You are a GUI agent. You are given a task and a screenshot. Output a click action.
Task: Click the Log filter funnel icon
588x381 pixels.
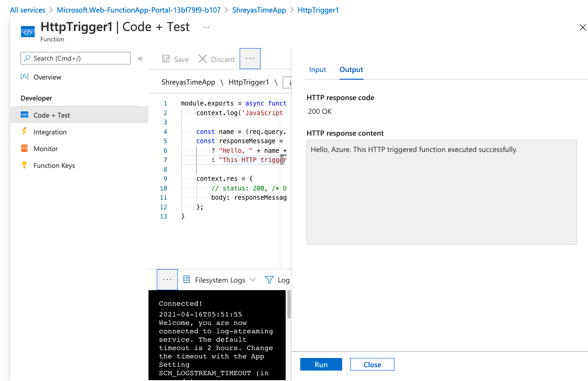269,280
